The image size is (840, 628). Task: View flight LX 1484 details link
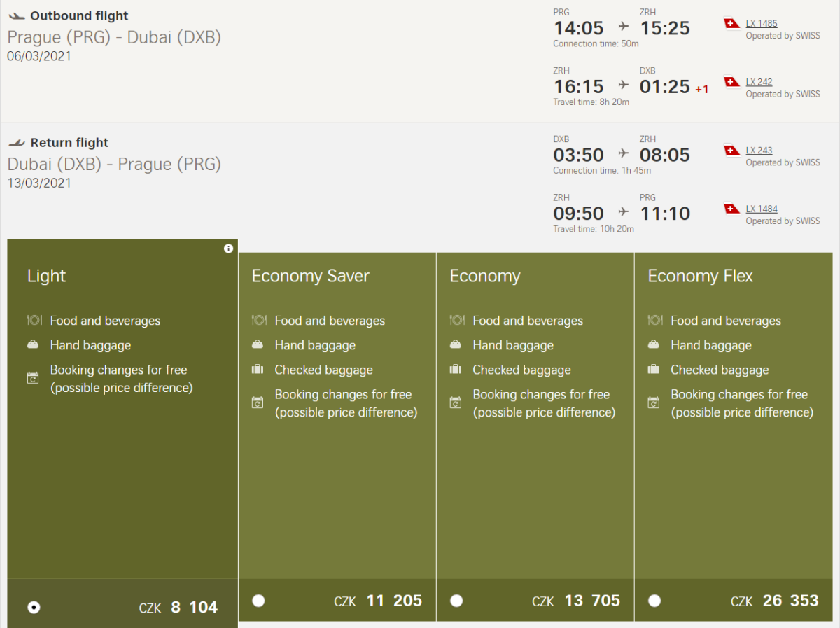tap(761, 209)
